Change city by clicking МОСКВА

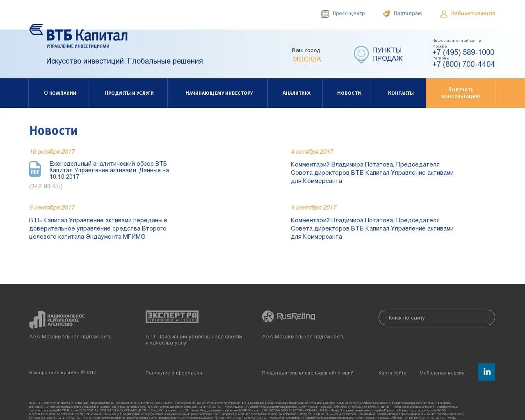(x=307, y=59)
